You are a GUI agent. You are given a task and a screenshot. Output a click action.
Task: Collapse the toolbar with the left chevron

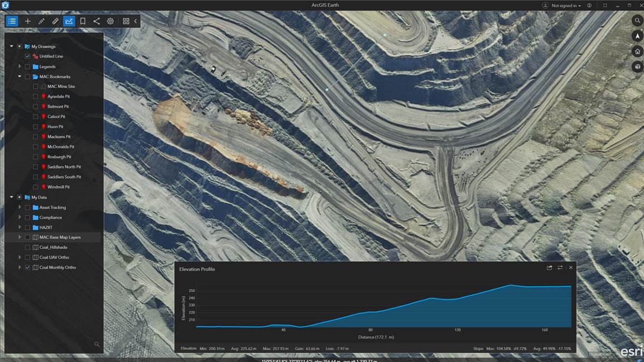135,21
